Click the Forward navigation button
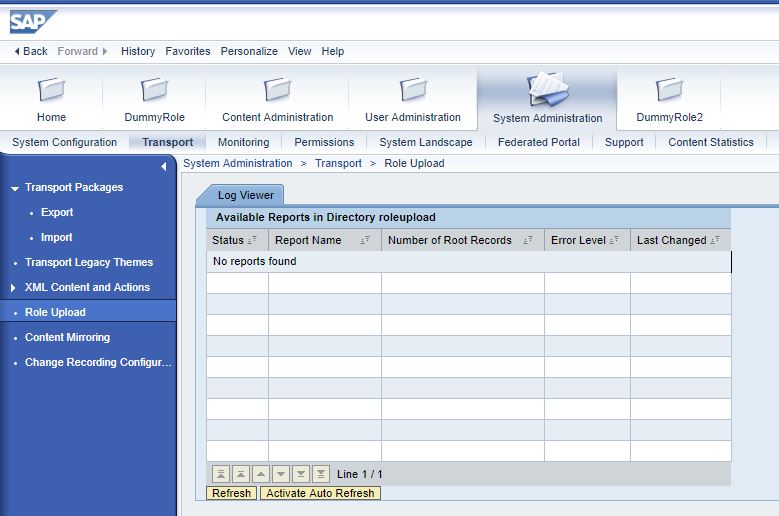 pos(78,51)
